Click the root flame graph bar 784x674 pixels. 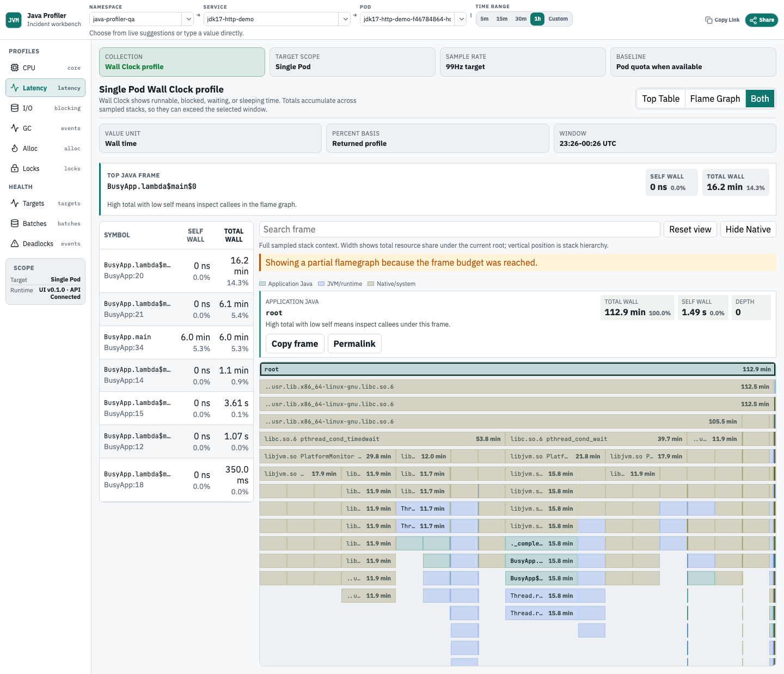pyautogui.click(x=518, y=369)
